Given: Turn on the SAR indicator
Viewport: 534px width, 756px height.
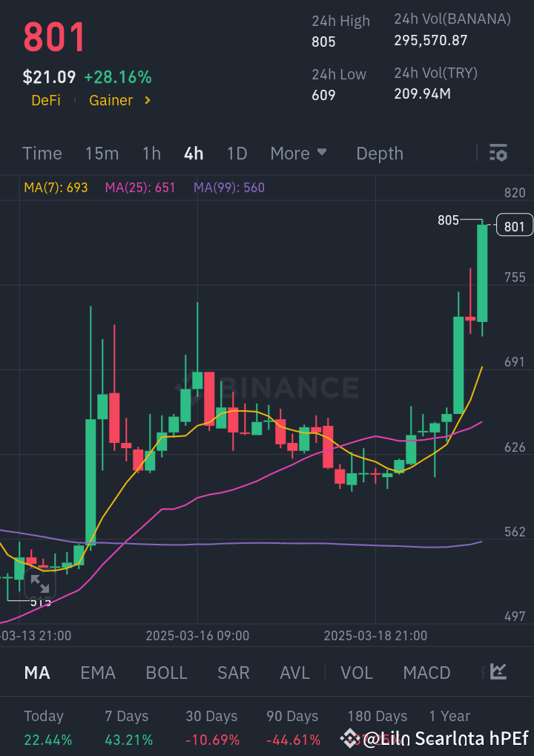Looking at the screenshot, I should pos(233,673).
